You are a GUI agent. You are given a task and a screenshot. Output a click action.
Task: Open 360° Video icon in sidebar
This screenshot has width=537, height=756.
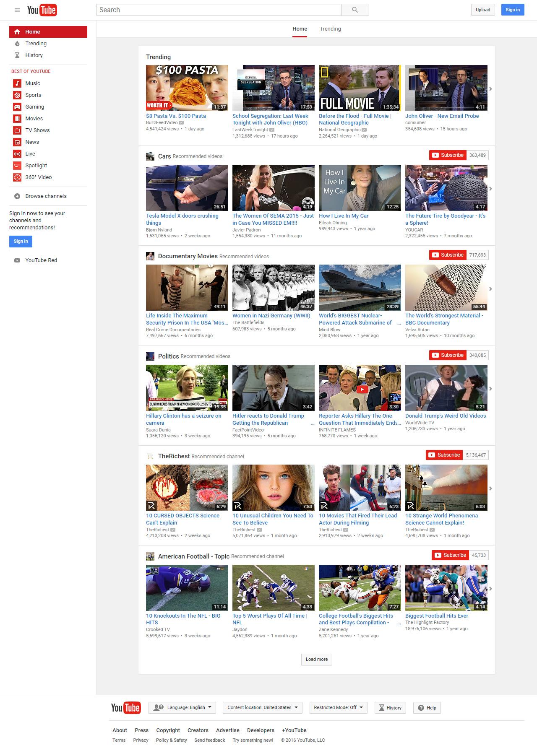click(x=17, y=177)
